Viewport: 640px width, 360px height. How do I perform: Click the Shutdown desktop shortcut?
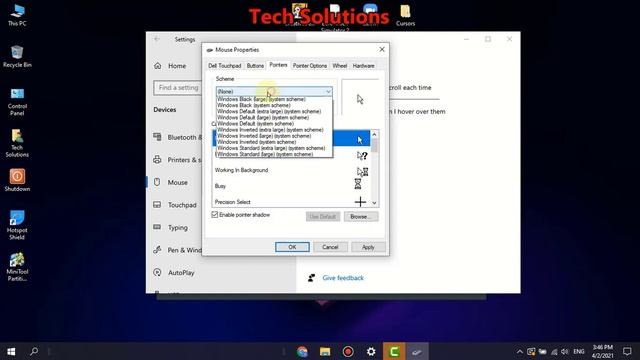pyautogui.click(x=17, y=180)
